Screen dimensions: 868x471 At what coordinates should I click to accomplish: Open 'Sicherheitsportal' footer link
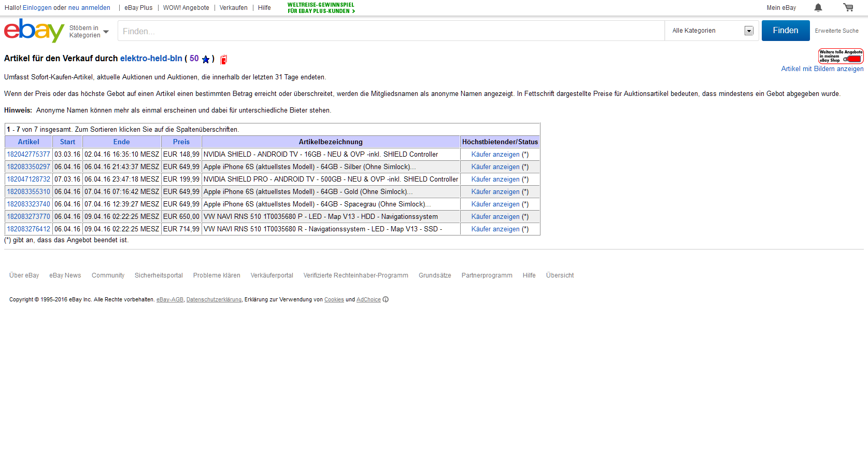tap(159, 275)
